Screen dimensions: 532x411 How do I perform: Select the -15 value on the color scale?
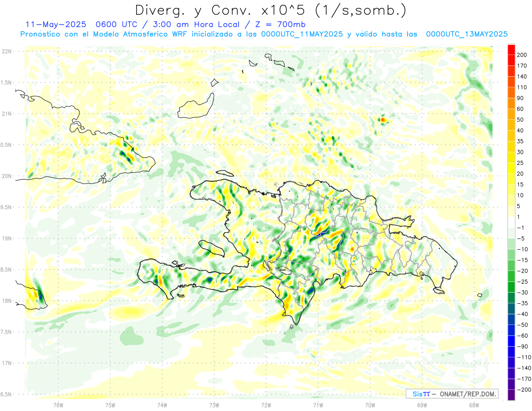[x=523, y=260]
